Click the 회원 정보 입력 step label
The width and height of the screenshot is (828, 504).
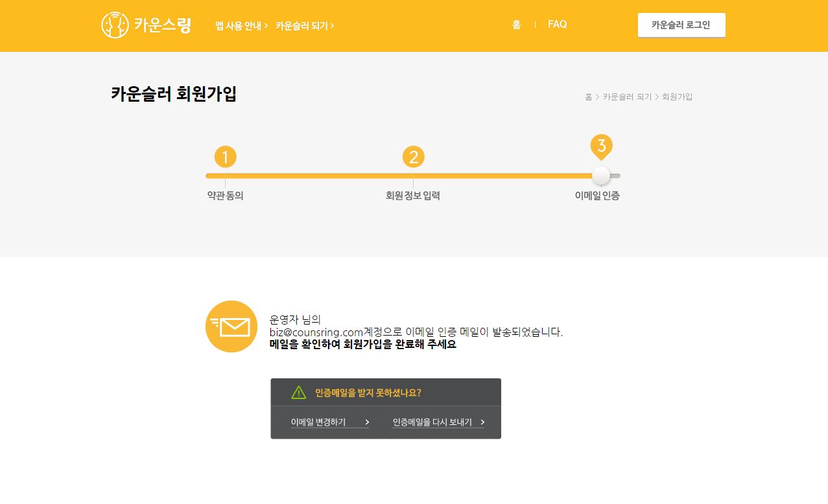[x=413, y=196]
